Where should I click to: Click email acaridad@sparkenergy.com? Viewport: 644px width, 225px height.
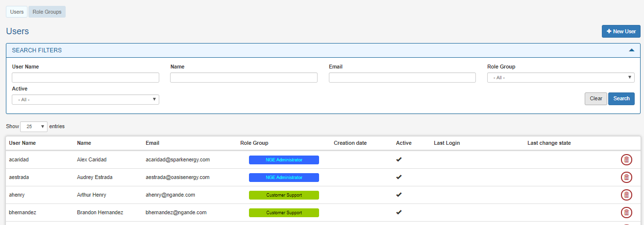(177, 159)
